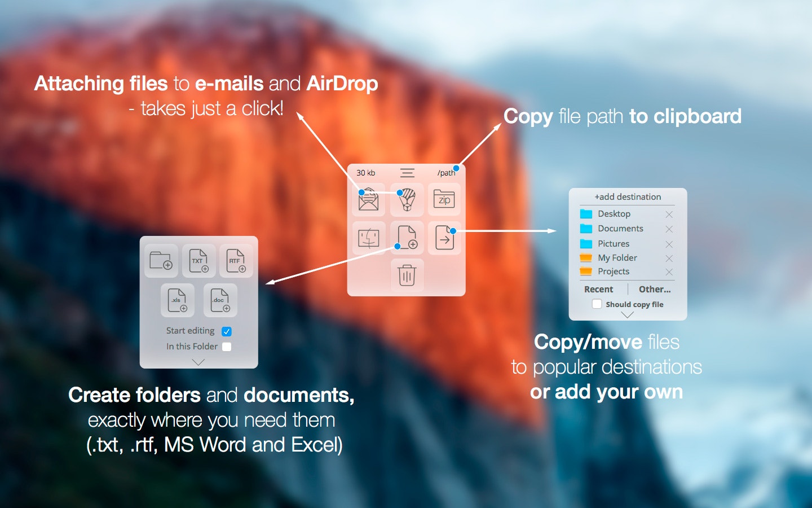Remove Desktop destination with its X
This screenshot has height=508, width=812.
(669, 214)
